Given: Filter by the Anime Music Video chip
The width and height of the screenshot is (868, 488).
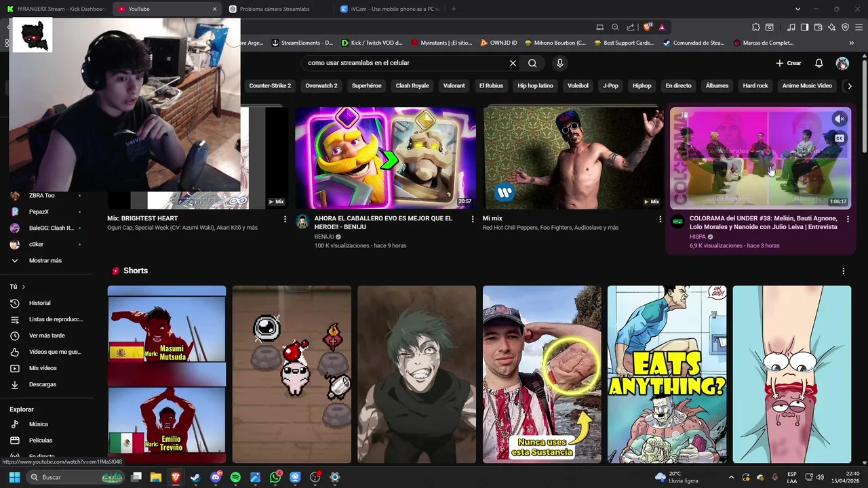Looking at the screenshot, I should pos(807,86).
